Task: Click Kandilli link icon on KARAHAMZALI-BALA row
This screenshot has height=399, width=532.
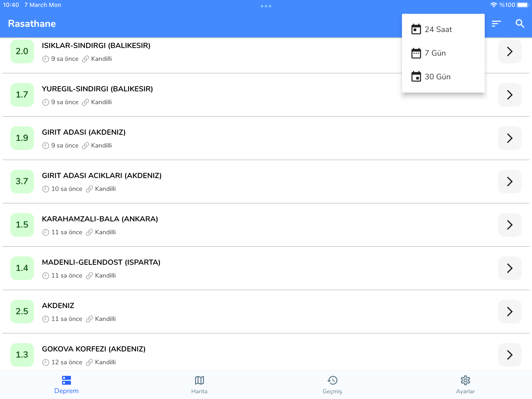Action: click(x=89, y=232)
